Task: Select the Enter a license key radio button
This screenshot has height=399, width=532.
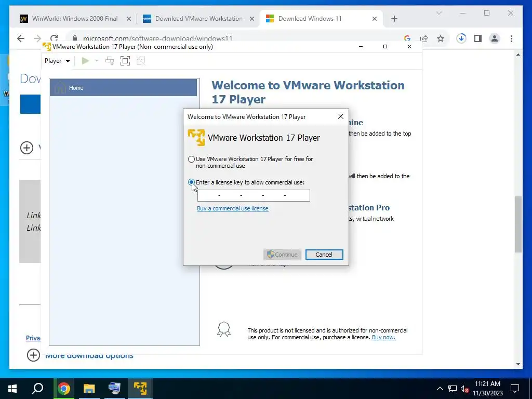Action: click(x=191, y=182)
